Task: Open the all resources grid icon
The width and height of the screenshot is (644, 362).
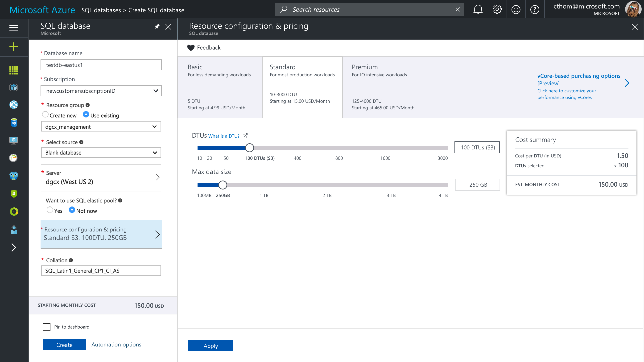Action: [14, 70]
